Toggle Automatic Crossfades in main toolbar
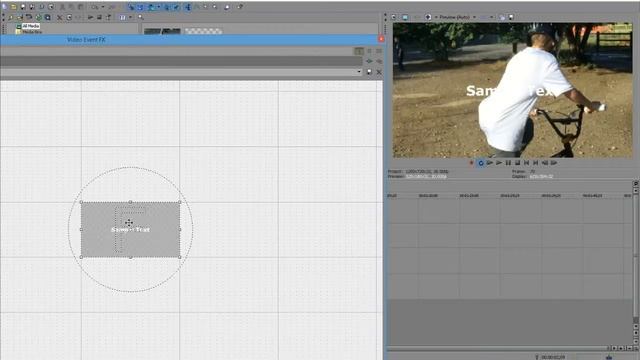 pyautogui.click(x=140, y=7)
